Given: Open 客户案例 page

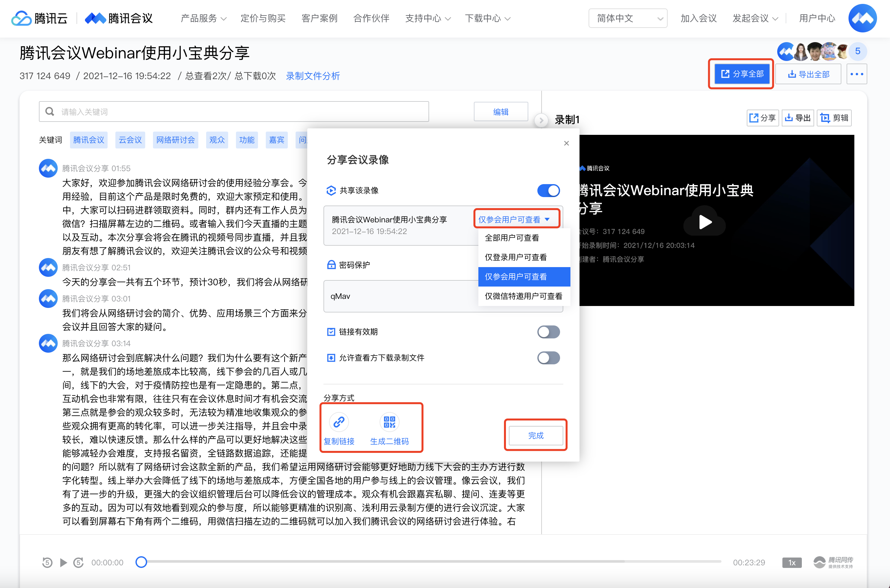Looking at the screenshot, I should (320, 18).
